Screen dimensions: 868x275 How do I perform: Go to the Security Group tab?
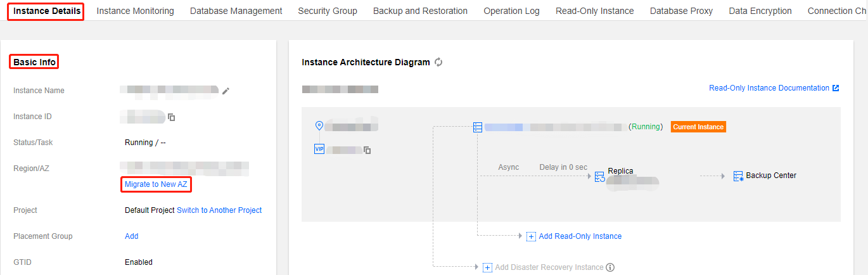pyautogui.click(x=328, y=11)
